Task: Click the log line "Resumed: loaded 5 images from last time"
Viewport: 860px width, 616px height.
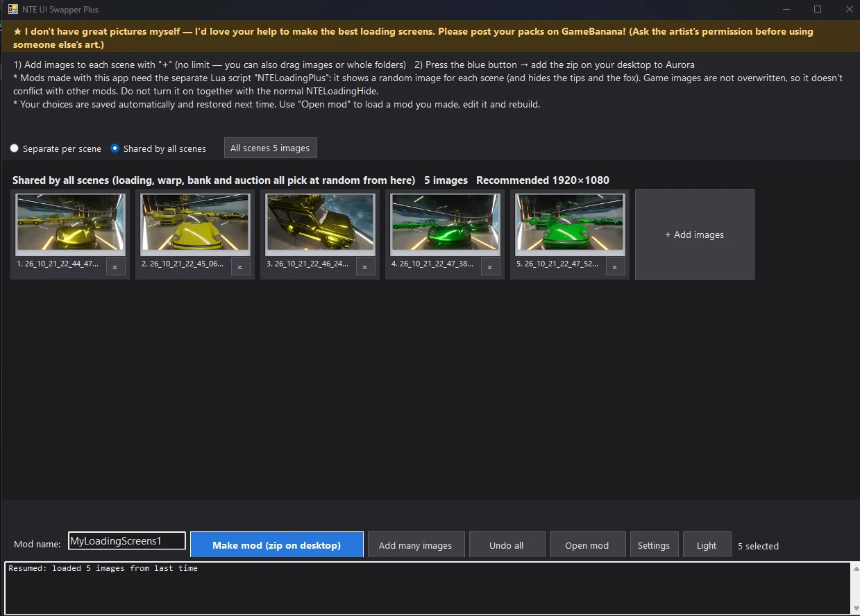Action: [x=103, y=568]
